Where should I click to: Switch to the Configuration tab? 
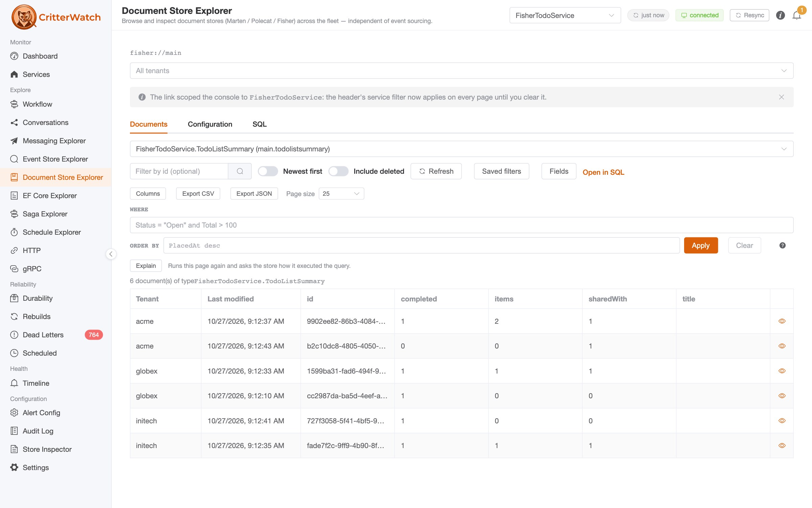click(210, 124)
